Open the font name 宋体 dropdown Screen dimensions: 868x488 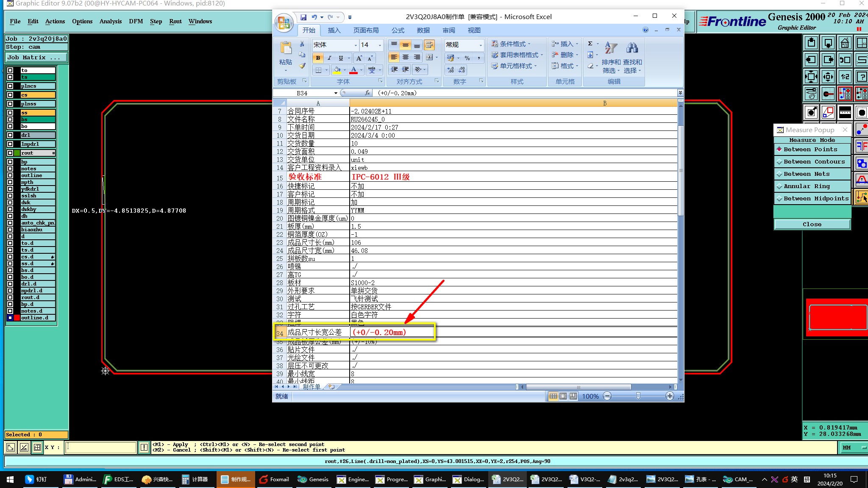[x=356, y=45]
